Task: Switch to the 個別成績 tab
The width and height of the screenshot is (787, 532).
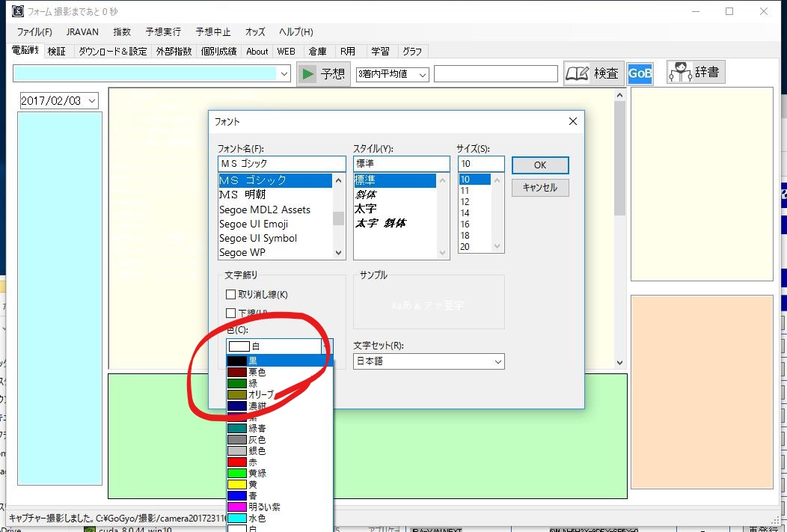Action: 219,51
